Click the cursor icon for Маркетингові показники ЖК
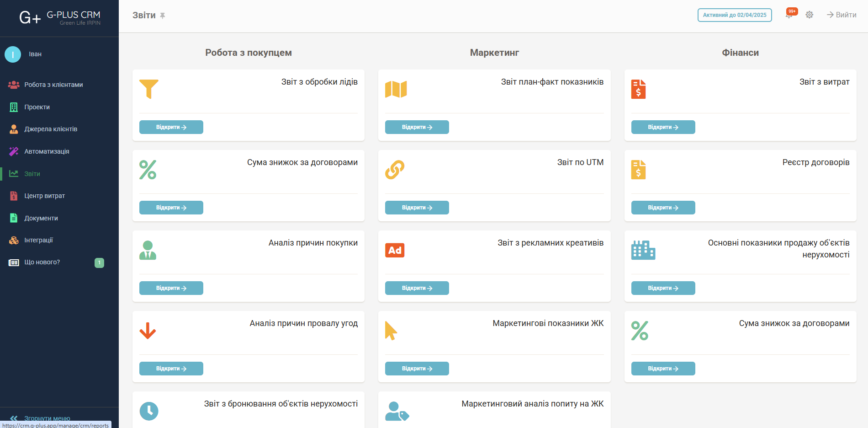868x428 pixels. click(x=391, y=331)
